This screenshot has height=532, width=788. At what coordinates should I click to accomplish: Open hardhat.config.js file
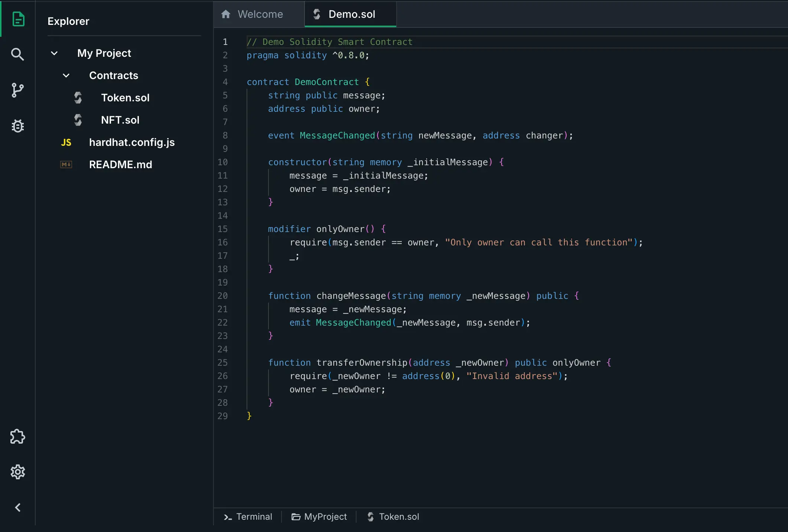(x=132, y=143)
